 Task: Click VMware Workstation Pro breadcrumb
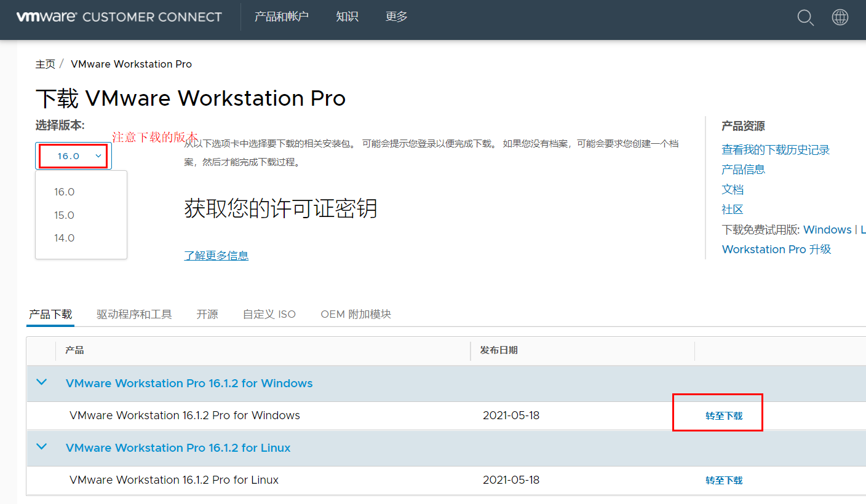coord(131,64)
